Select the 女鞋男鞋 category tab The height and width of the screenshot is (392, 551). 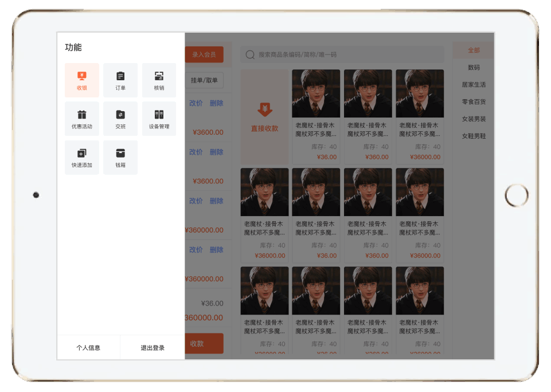point(474,136)
